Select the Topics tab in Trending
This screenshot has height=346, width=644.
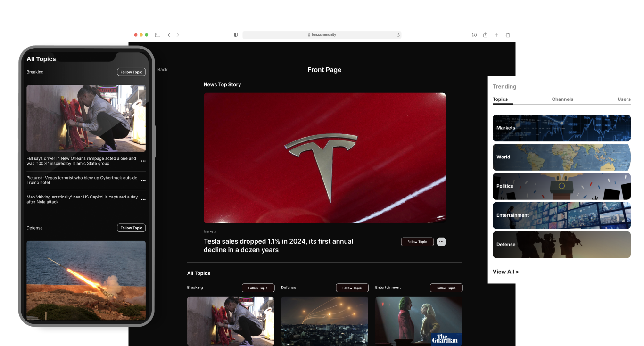pos(500,99)
